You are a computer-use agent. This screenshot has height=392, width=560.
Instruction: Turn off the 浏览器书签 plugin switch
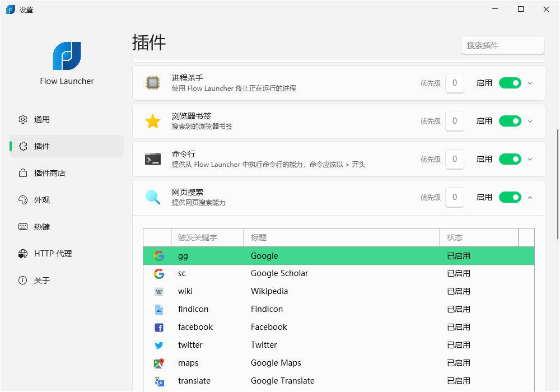point(510,121)
